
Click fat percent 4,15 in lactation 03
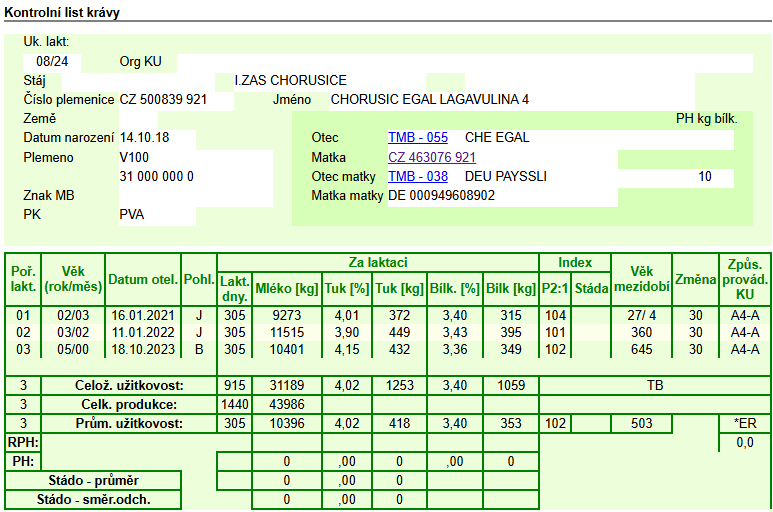[x=347, y=349]
